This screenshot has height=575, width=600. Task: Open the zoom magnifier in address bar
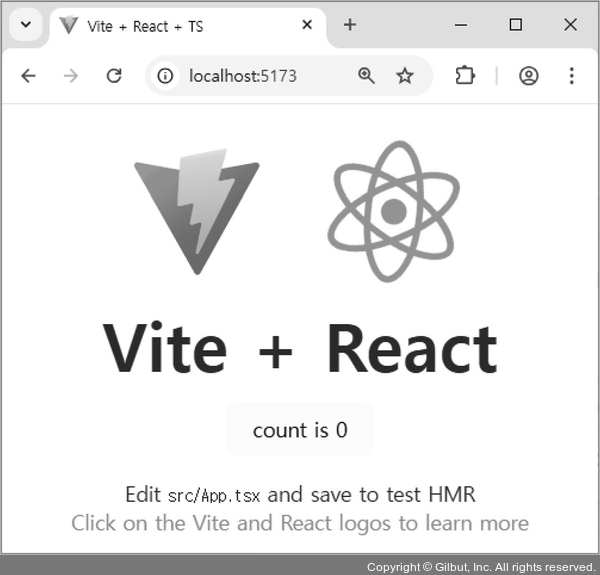point(366,76)
